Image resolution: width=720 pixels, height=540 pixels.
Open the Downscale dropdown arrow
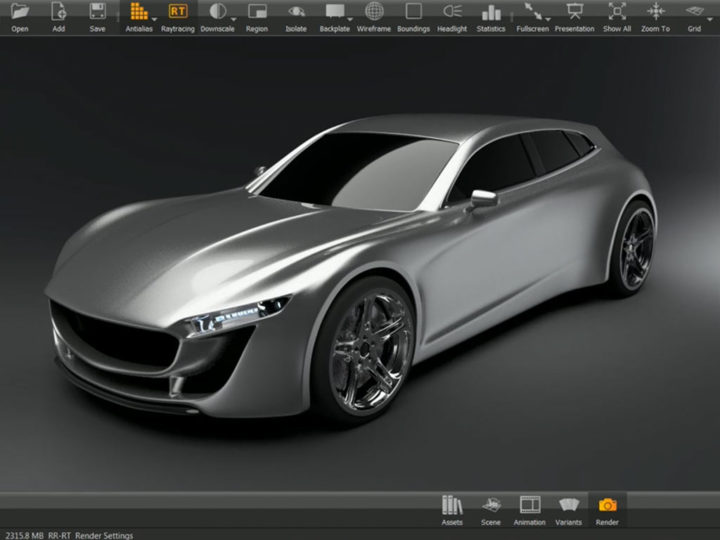click(234, 19)
